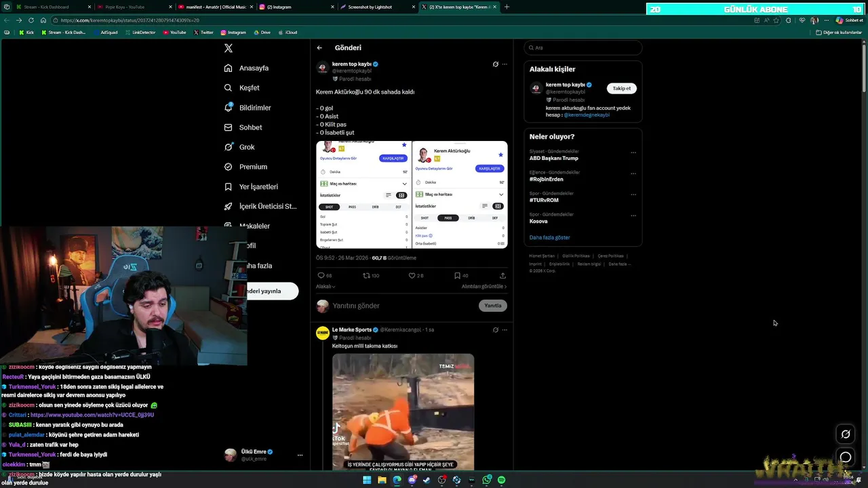This screenshot has height=488, width=868.
Task: Click Grok icon on main post
Action: (495, 64)
